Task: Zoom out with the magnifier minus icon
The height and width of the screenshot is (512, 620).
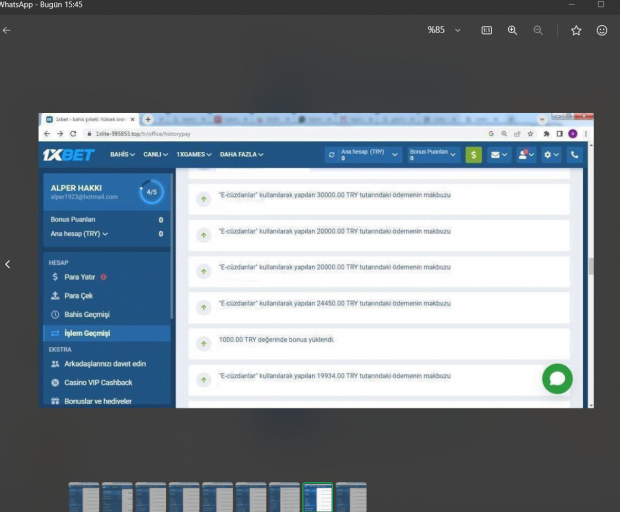Action: [x=538, y=30]
